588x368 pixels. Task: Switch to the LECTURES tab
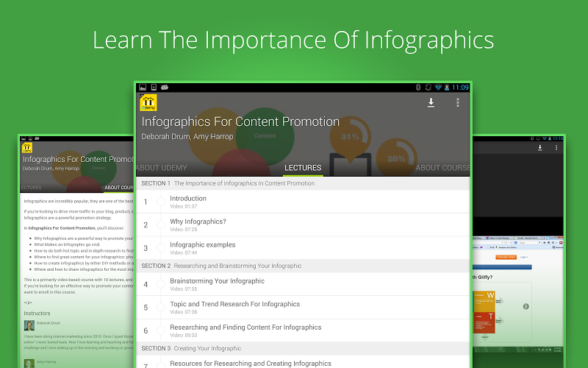303,168
